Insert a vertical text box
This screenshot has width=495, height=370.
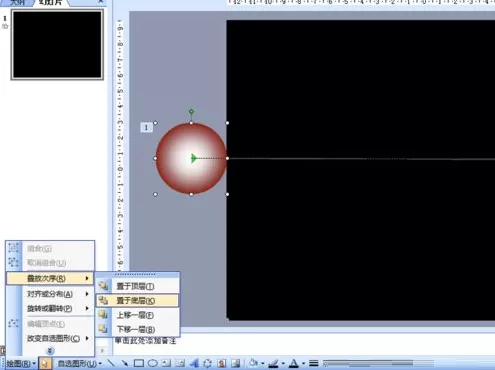(x=180, y=363)
